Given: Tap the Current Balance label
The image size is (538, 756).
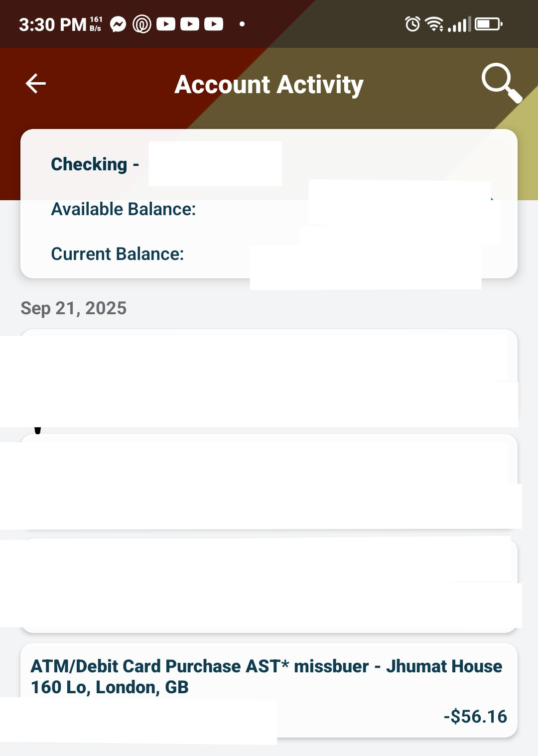Looking at the screenshot, I should (x=118, y=254).
